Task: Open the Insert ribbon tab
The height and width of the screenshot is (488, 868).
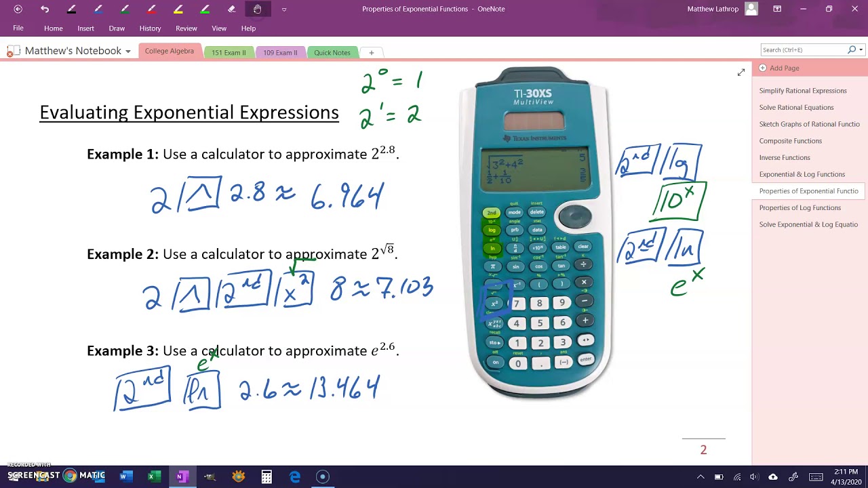Action: coord(86,28)
